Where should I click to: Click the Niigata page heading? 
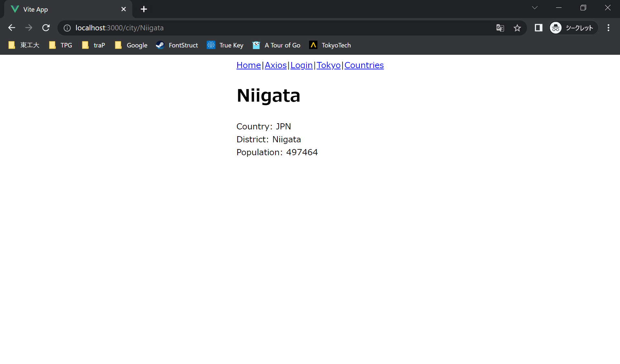click(268, 96)
